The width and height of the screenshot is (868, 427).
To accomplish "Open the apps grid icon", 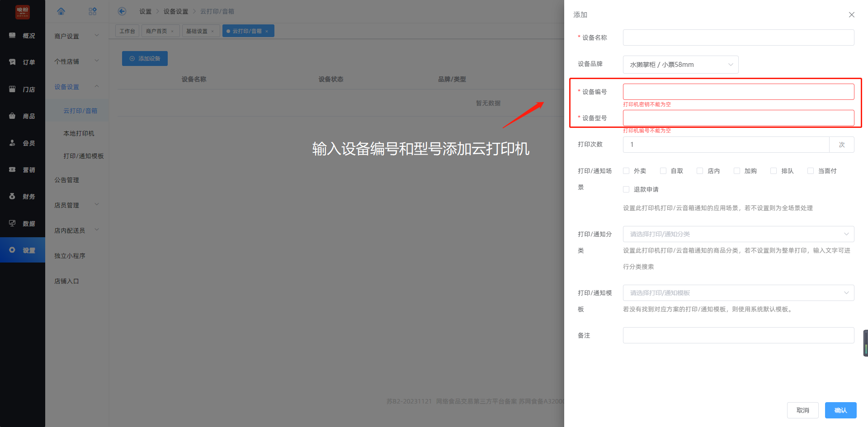I will 93,11.
